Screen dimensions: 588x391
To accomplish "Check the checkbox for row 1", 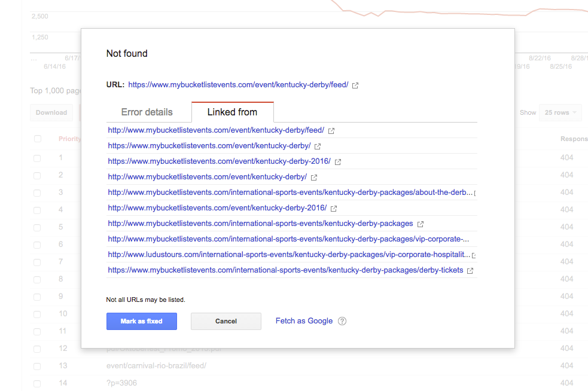I will (37, 158).
